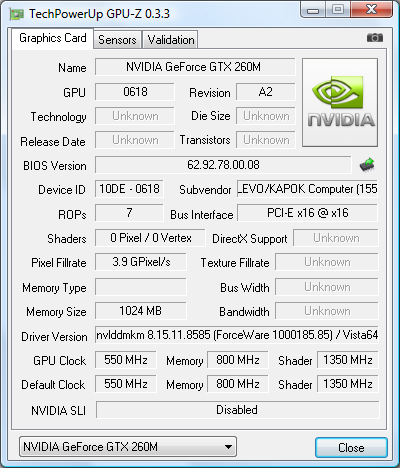Click the Memory Size 1024 MB field

click(141, 311)
